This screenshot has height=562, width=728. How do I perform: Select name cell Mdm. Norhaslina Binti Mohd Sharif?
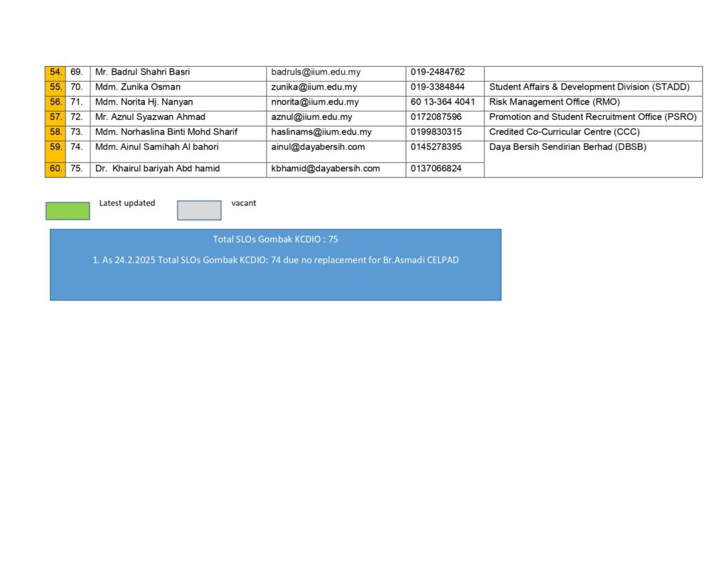click(x=178, y=133)
